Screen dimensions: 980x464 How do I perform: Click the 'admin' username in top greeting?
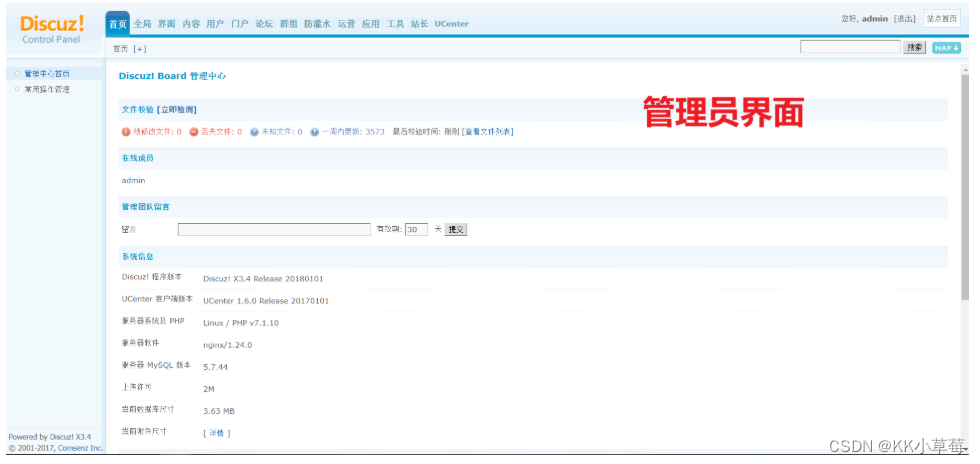point(875,19)
